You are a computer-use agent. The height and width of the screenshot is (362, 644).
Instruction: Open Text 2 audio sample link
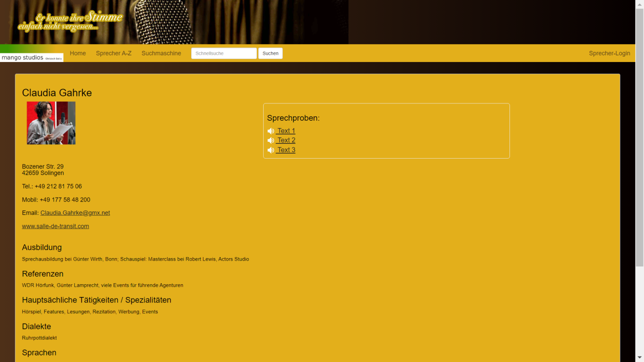286,140
